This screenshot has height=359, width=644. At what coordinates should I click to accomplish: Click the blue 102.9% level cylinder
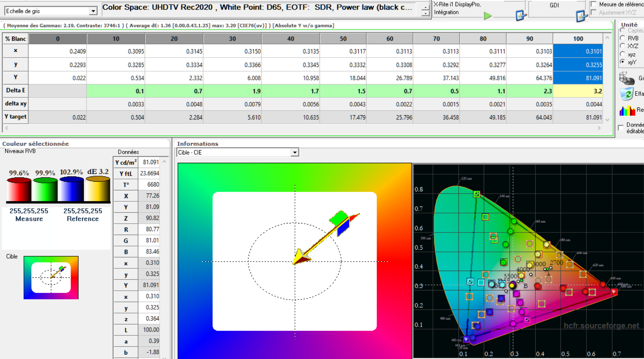click(71, 189)
